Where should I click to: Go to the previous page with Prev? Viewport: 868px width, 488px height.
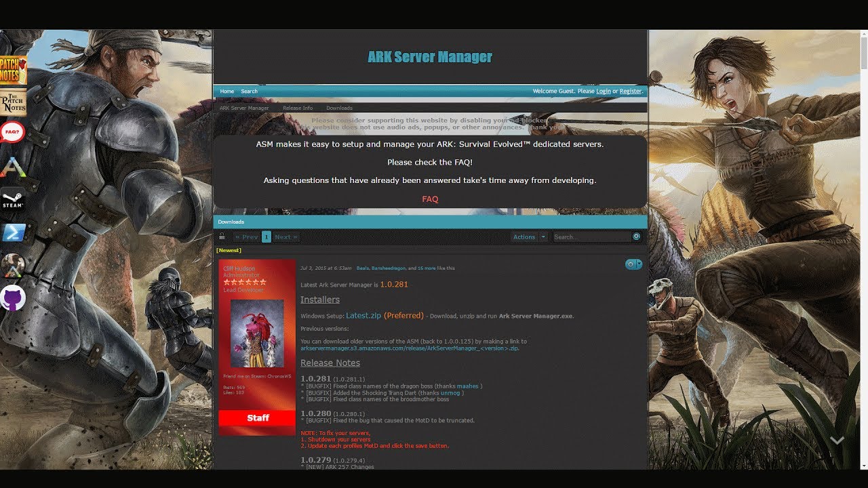pos(246,237)
